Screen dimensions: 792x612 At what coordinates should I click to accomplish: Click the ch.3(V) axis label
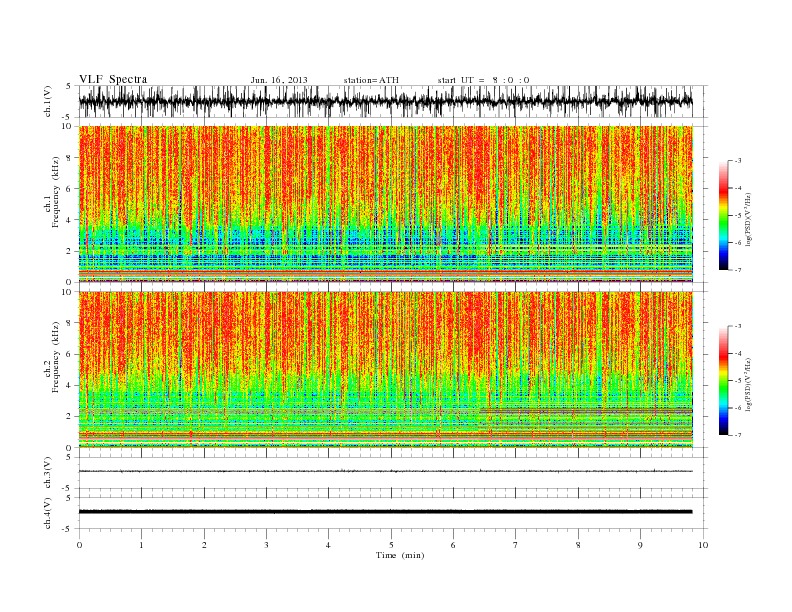[48, 473]
